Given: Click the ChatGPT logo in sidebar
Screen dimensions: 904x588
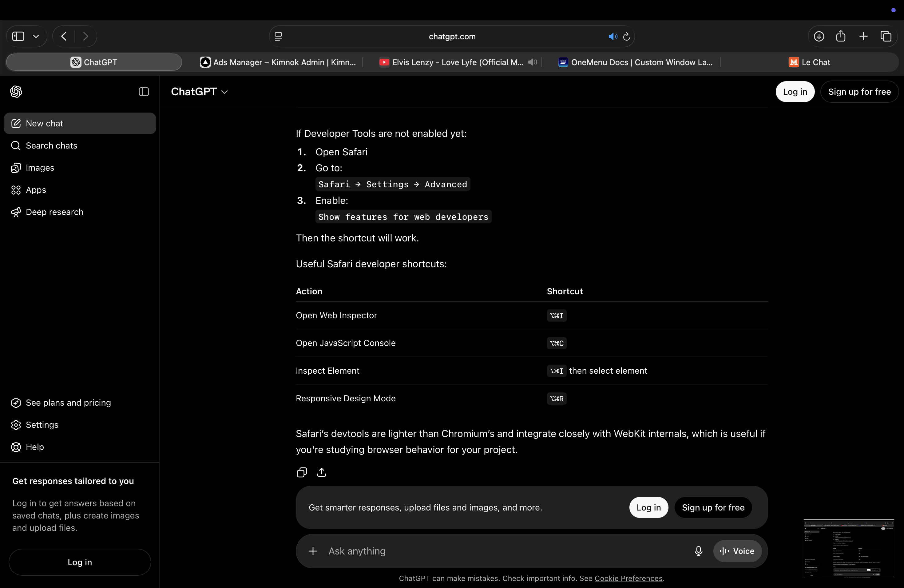Looking at the screenshot, I should point(16,92).
